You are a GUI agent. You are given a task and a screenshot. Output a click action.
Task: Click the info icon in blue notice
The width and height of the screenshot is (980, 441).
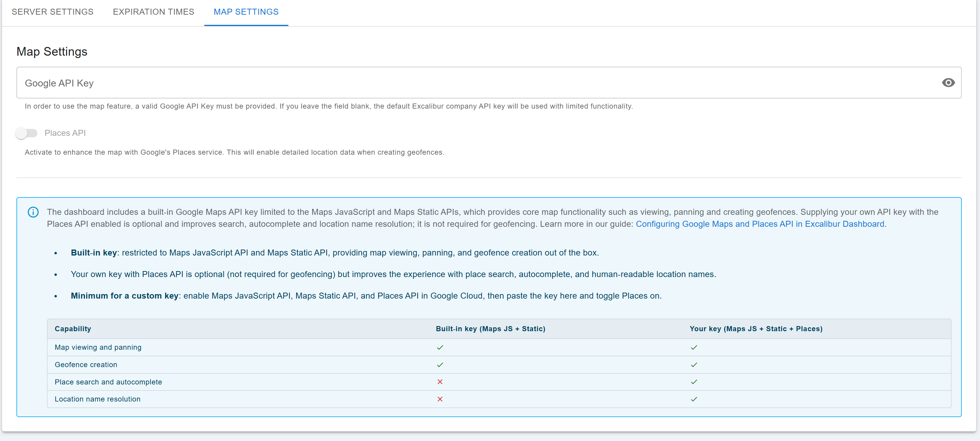click(33, 212)
